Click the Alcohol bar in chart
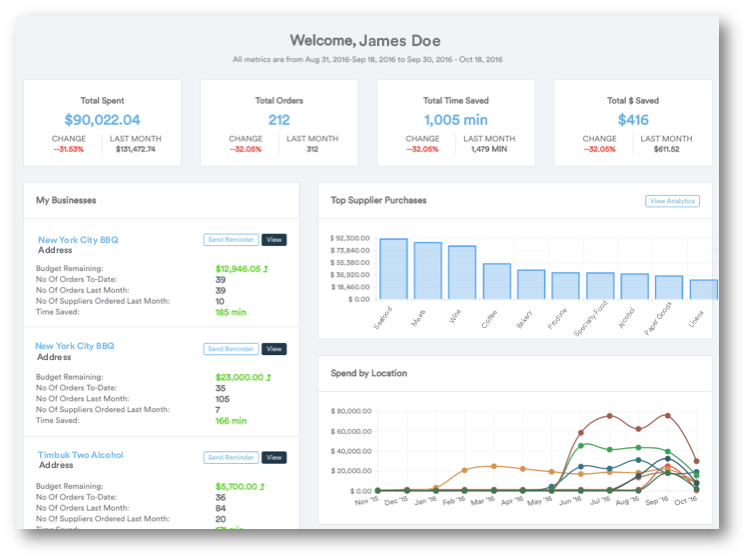The width and height of the screenshot is (750, 560). pos(635,286)
